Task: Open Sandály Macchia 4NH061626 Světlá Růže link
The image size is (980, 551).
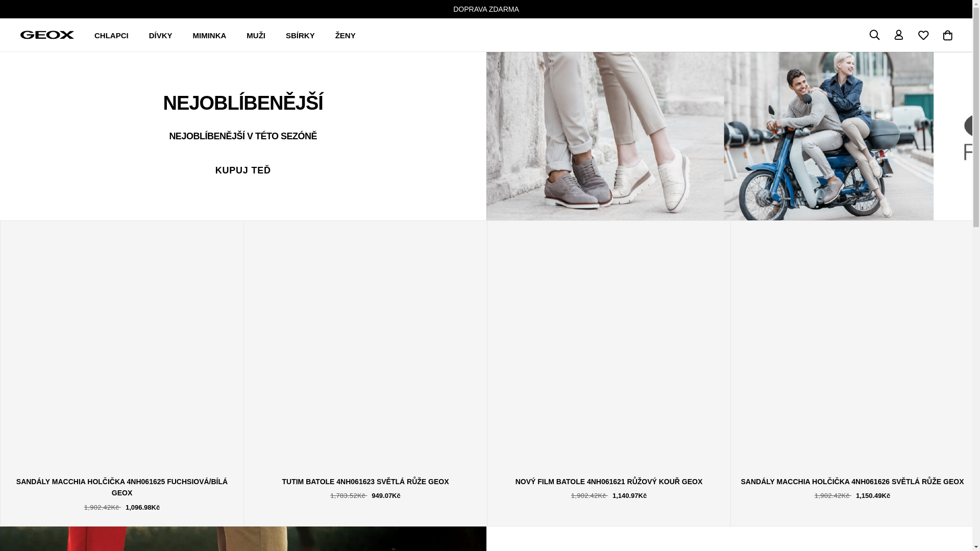Action: [x=852, y=482]
